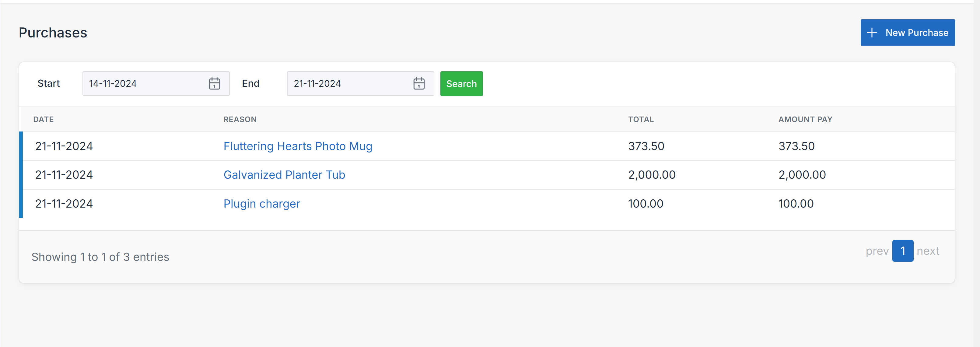Click the Showing entries count text
Image resolution: width=980 pixels, height=347 pixels.
[100, 257]
